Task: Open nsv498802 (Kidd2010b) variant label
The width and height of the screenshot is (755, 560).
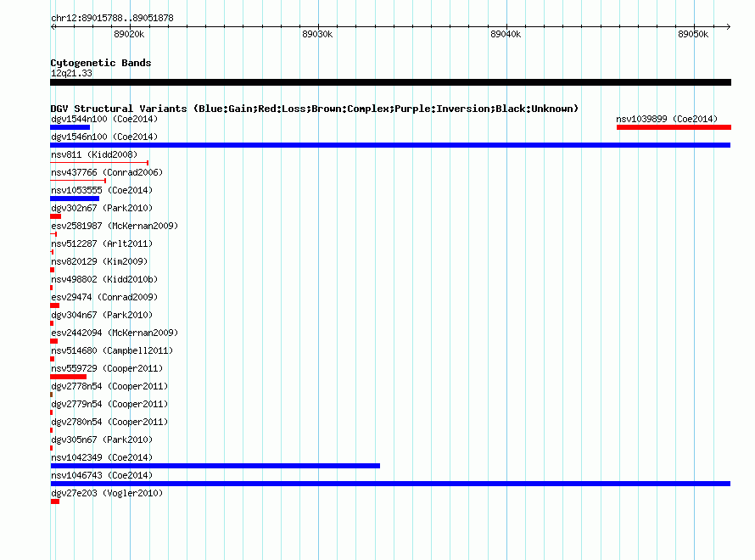Action: coord(104,279)
